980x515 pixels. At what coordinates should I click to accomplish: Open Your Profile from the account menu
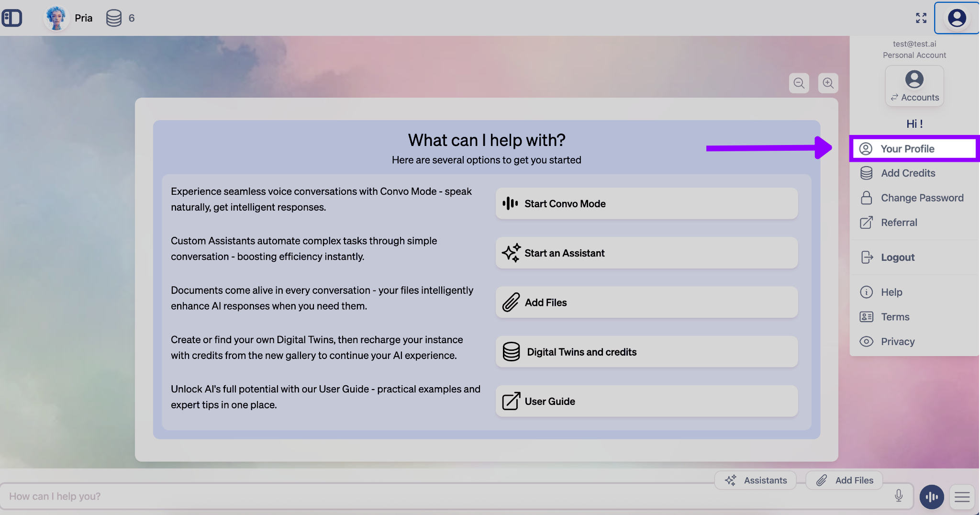coord(908,148)
